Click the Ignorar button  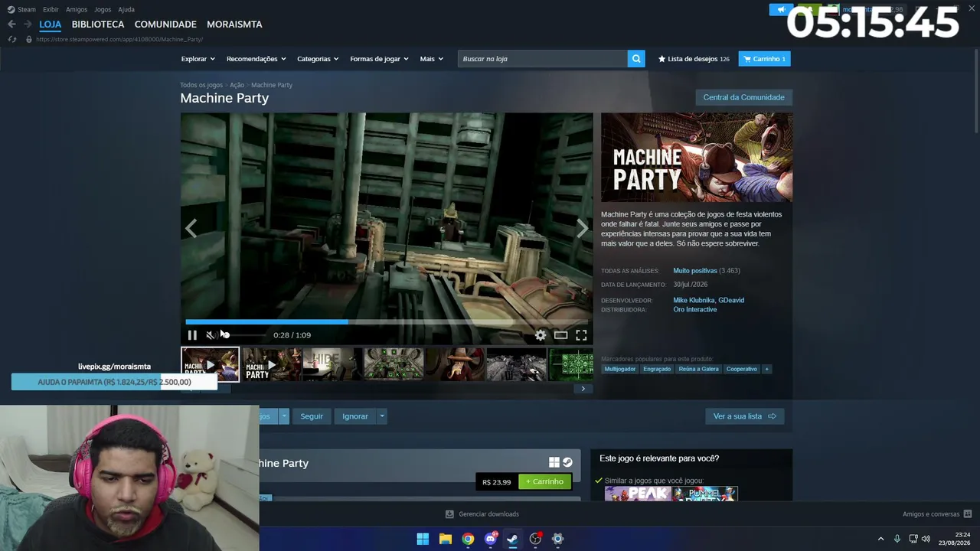pyautogui.click(x=355, y=416)
